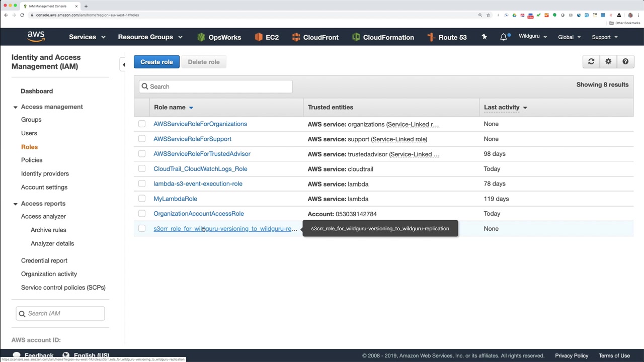Sort by Trusted entities column header

[331, 107]
